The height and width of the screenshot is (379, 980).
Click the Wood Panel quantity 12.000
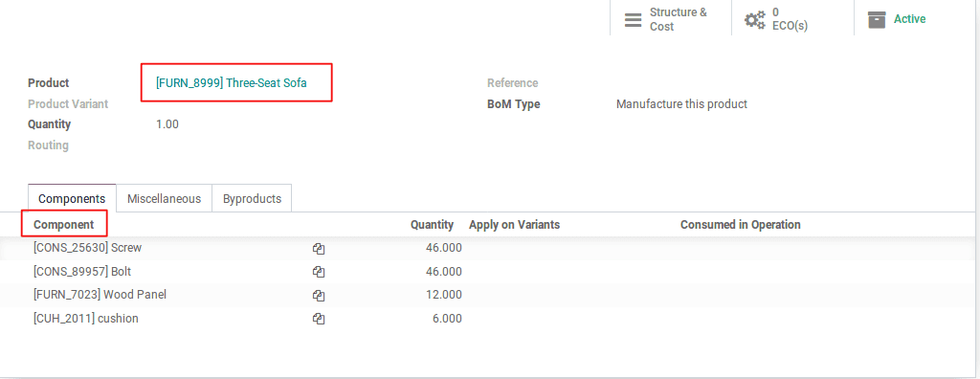444,295
